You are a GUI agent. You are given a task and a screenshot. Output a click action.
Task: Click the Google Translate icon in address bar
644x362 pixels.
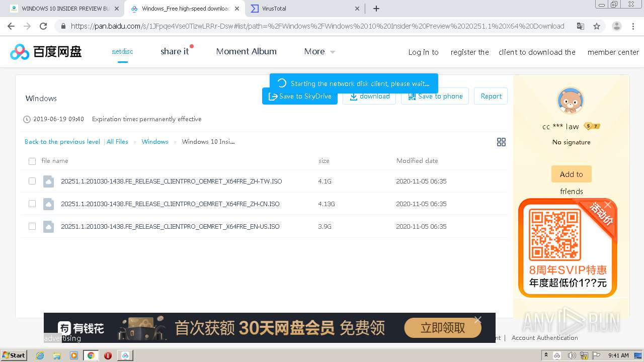coord(580,26)
